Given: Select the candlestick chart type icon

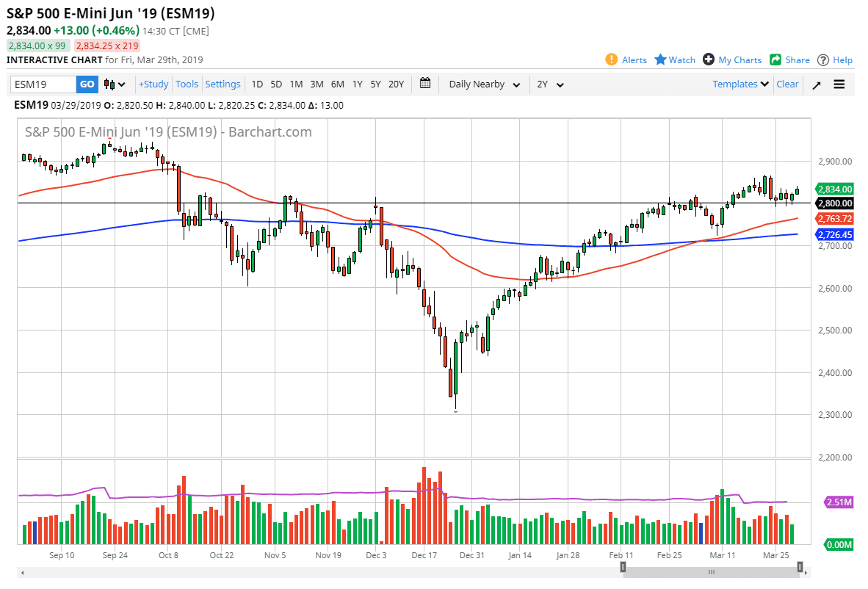Looking at the screenshot, I should tap(107, 84).
